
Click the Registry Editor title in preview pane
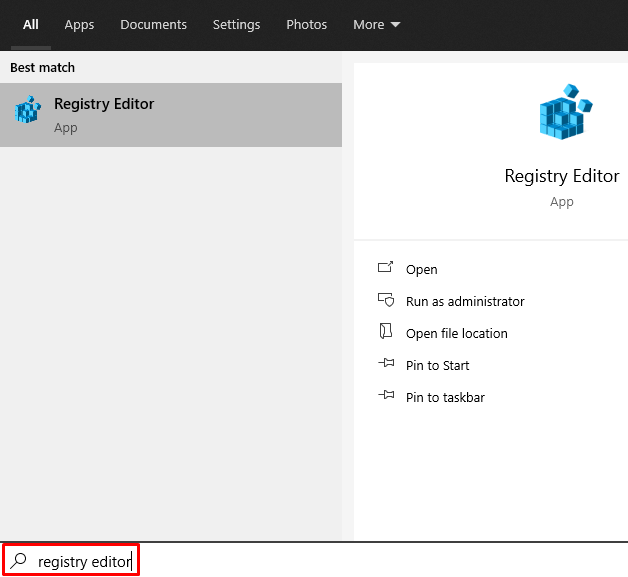[562, 176]
